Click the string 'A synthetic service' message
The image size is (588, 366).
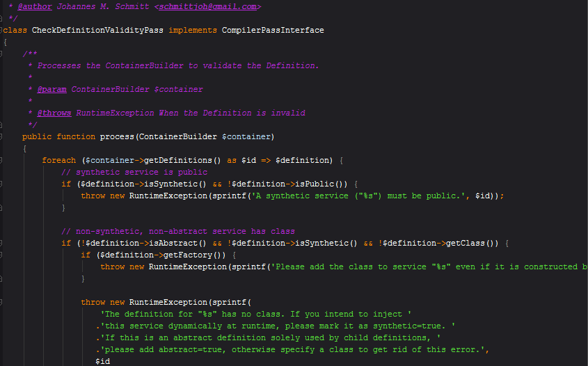(x=338, y=196)
